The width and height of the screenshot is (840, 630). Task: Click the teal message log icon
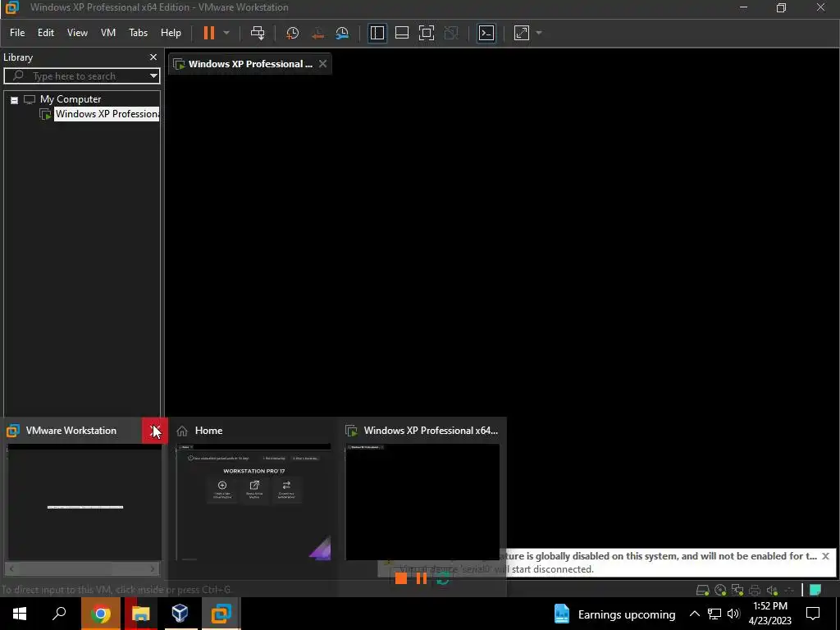(x=815, y=590)
